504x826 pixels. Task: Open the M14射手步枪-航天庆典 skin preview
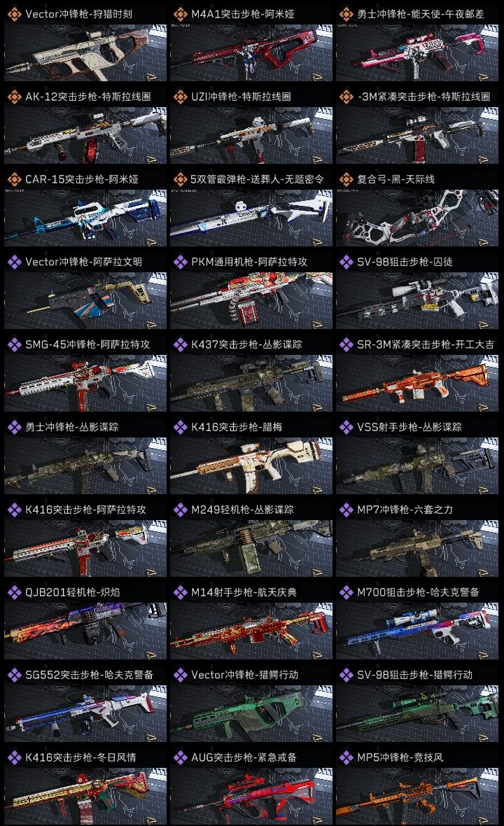pyautogui.click(x=251, y=631)
